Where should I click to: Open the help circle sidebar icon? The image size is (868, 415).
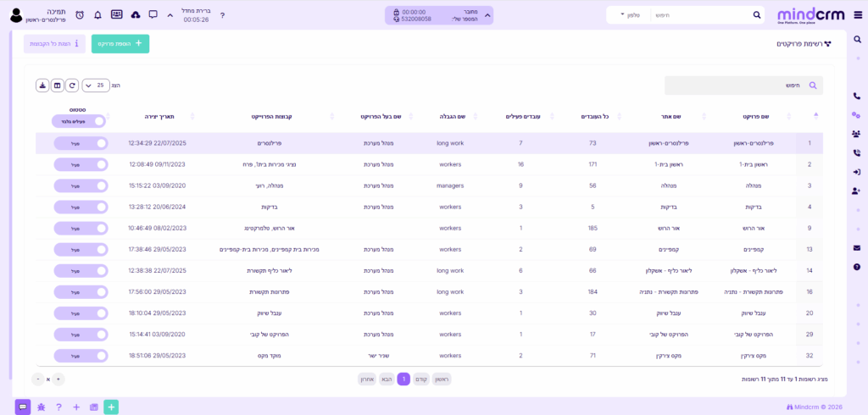pyautogui.click(x=857, y=267)
